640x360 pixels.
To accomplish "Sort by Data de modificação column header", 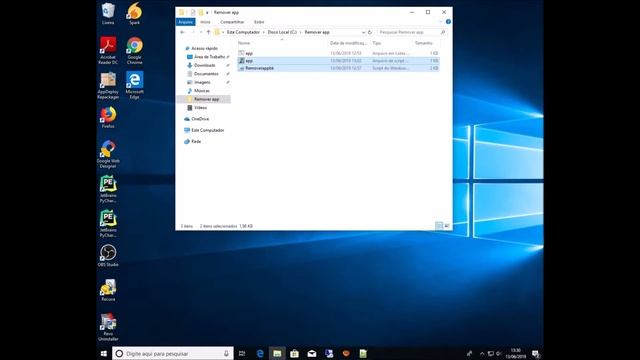I will pyautogui.click(x=349, y=43).
